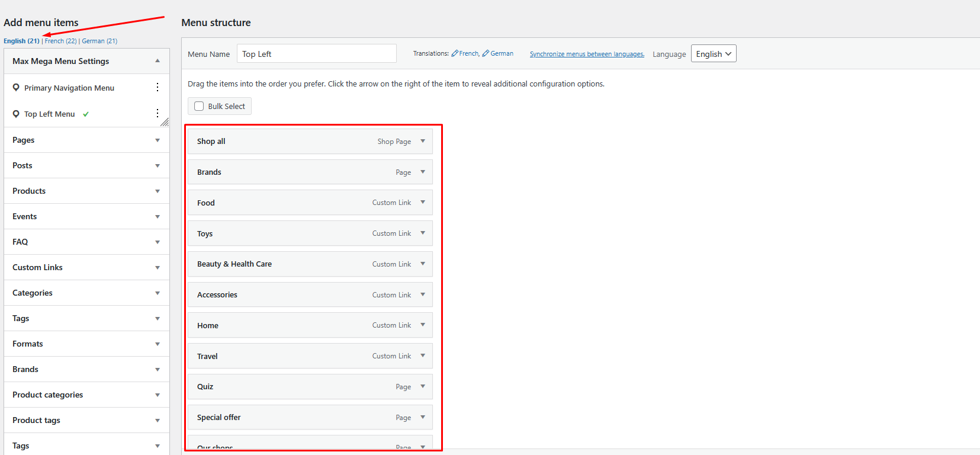Click the location pin icon for Primary Navigation Menu
Screen dimensions: 980x455
pyautogui.click(x=16, y=88)
